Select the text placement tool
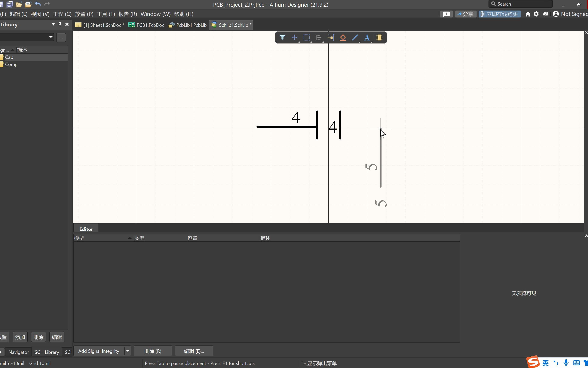Viewport: 588px width, 368px height. [x=366, y=37]
